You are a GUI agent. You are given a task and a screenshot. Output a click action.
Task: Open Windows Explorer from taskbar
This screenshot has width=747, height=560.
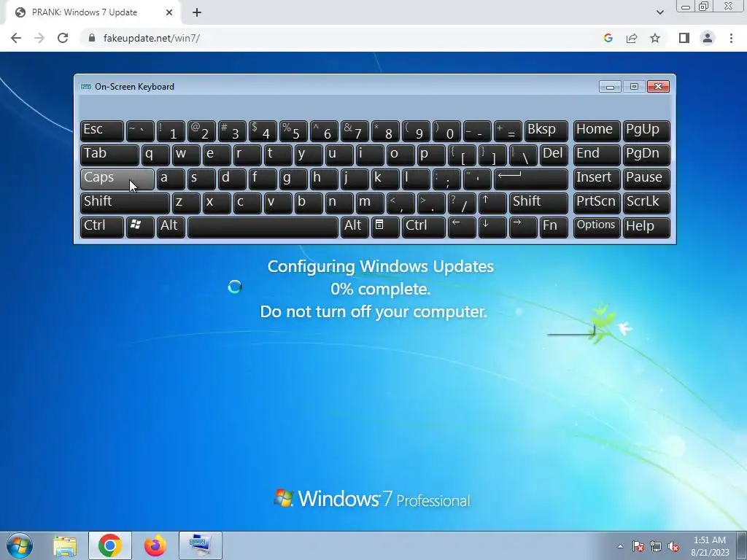(x=65, y=545)
